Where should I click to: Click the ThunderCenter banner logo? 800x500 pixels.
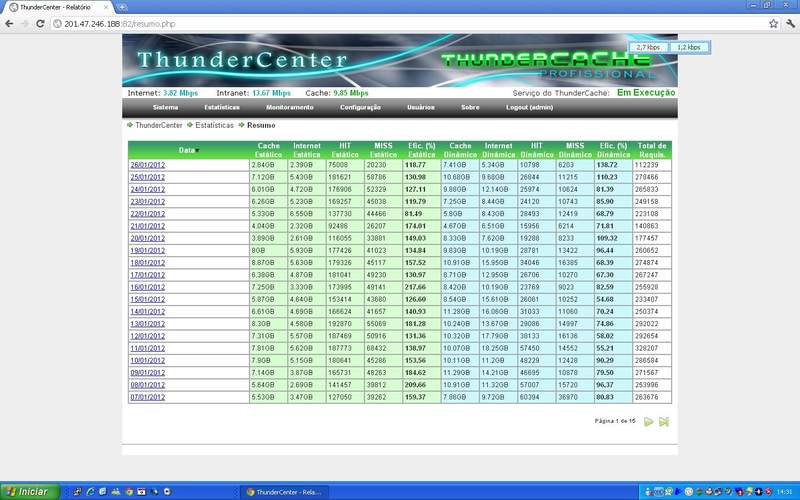pyautogui.click(x=242, y=60)
